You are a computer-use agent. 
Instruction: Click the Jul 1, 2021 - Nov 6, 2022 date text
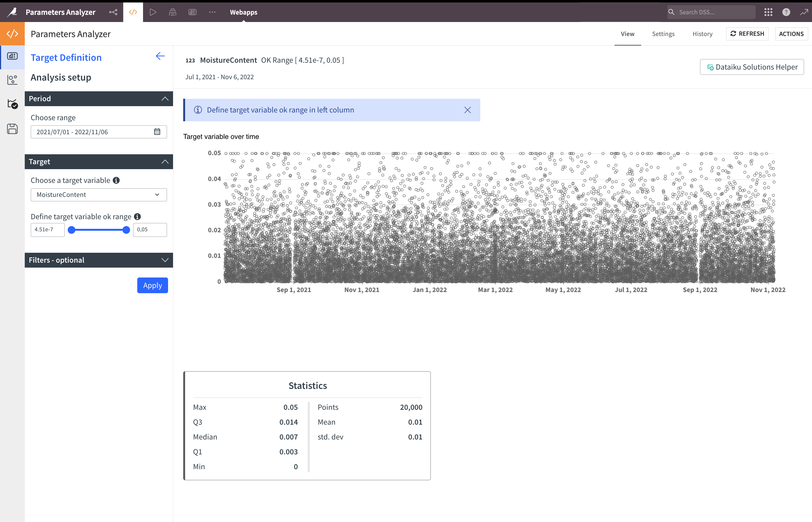219,77
